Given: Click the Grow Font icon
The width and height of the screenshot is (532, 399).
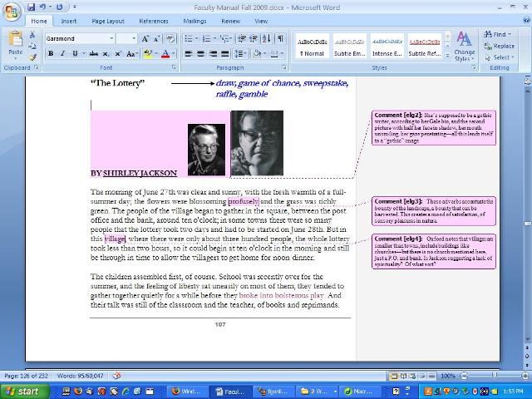Looking at the screenshot, I should 145,38.
